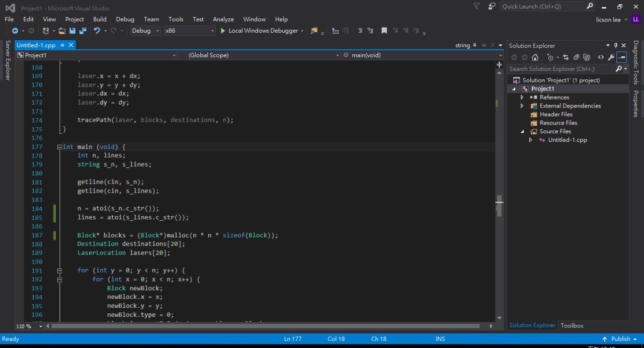
Task: Open the Properties side tab
Action: click(636, 104)
